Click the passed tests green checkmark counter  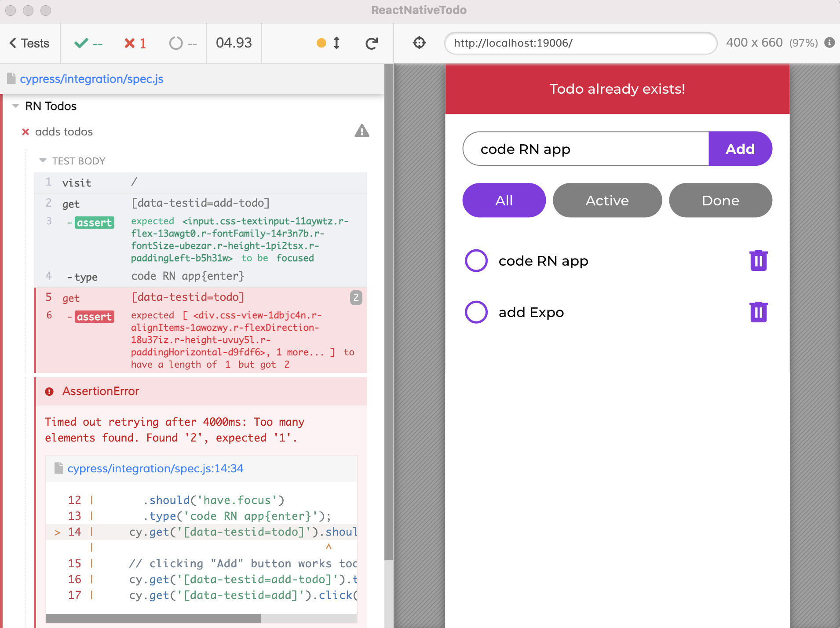coord(88,43)
